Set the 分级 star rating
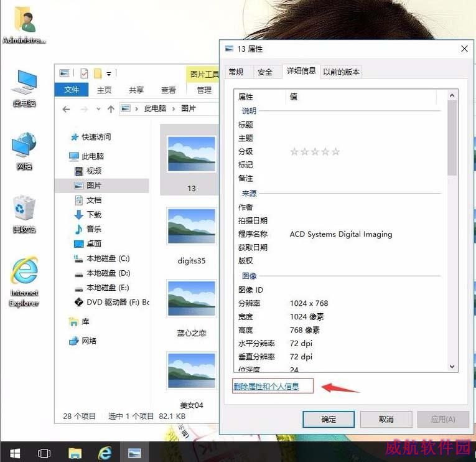This screenshot has height=462, width=476. tap(314, 151)
